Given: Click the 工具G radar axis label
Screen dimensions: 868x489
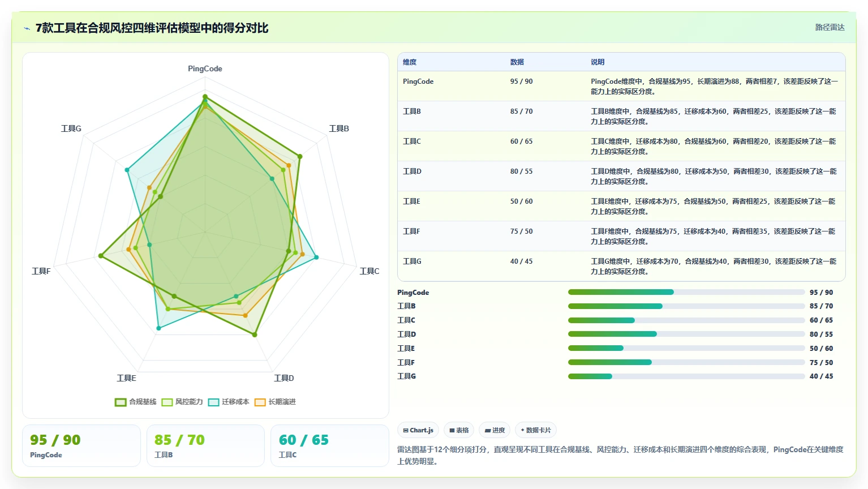Looking at the screenshot, I should (71, 128).
